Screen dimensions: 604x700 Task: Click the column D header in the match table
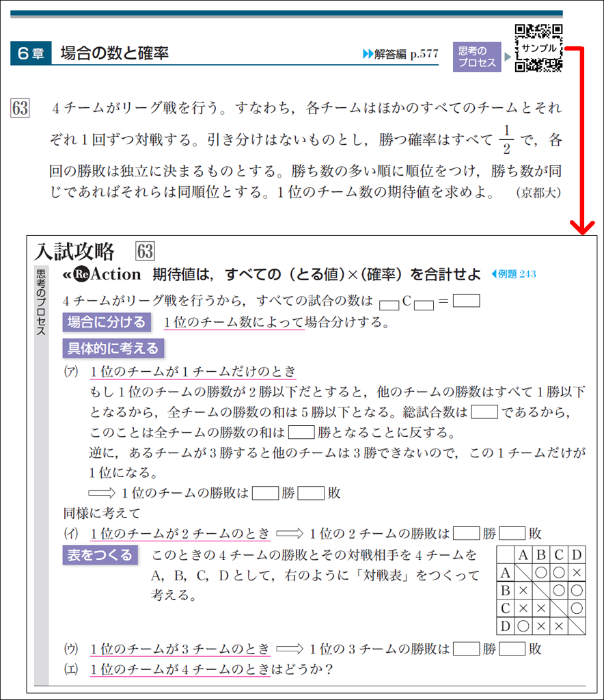[577, 554]
